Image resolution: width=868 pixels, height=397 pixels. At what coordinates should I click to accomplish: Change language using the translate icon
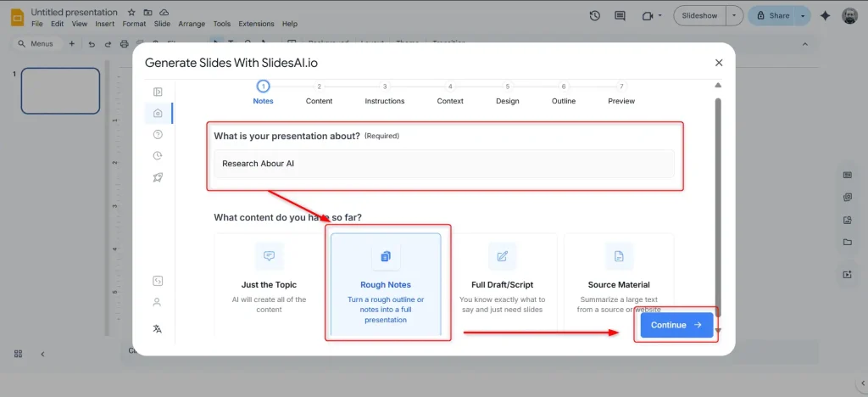157,329
